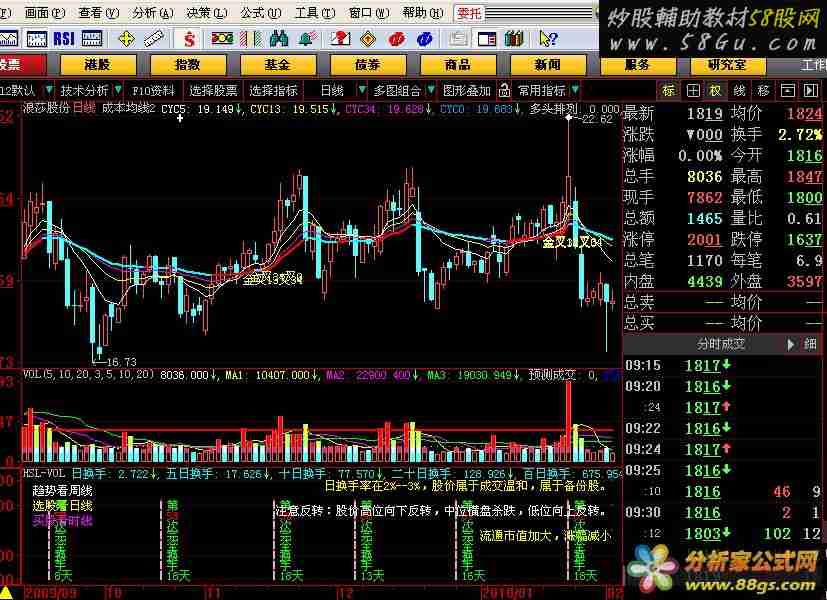
Task: Select the ruler measuring tool icon
Action: [154, 38]
